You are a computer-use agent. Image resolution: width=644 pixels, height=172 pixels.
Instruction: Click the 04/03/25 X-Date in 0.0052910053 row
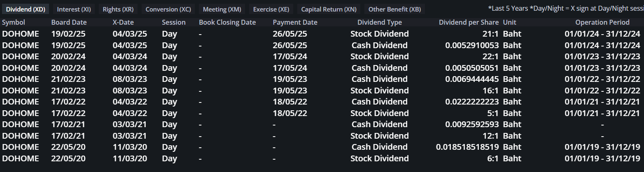click(130, 45)
